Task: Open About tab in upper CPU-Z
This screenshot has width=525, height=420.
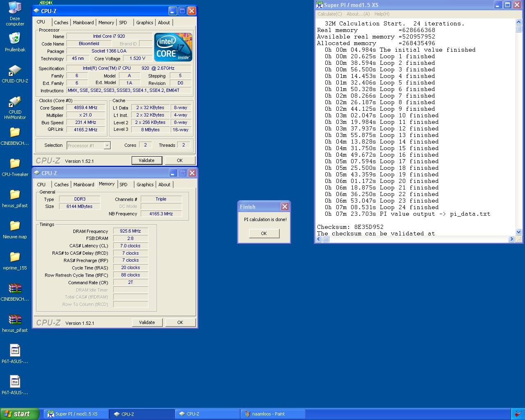Action: pyautogui.click(x=164, y=23)
